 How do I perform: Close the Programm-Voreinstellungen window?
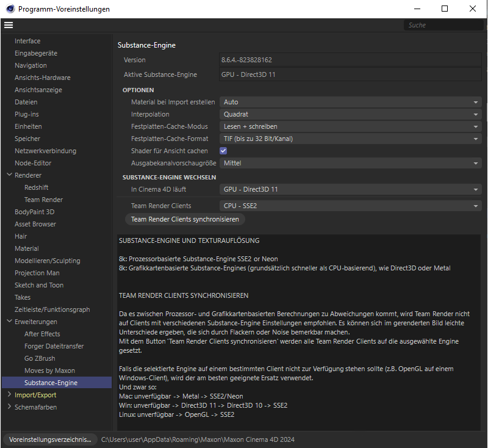pos(472,9)
